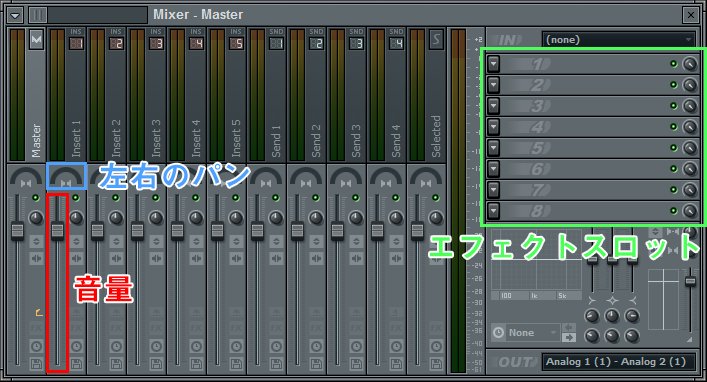Click the send-up arrow icon on Insert 3
Viewport: 707px width, 382px height.
click(156, 312)
